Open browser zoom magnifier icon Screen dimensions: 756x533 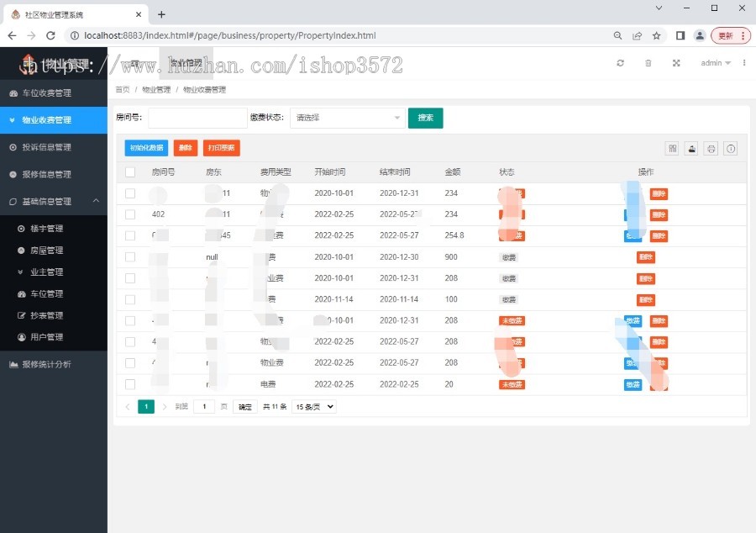617,35
